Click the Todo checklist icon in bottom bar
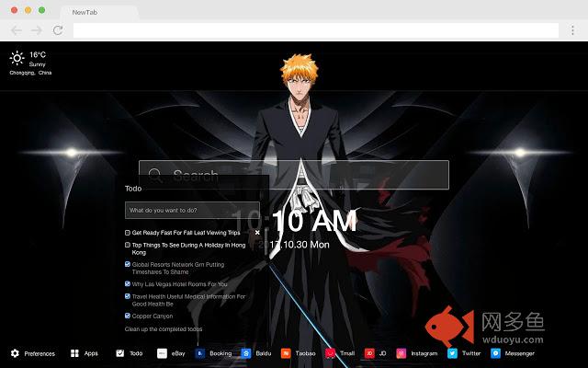 [x=120, y=353]
